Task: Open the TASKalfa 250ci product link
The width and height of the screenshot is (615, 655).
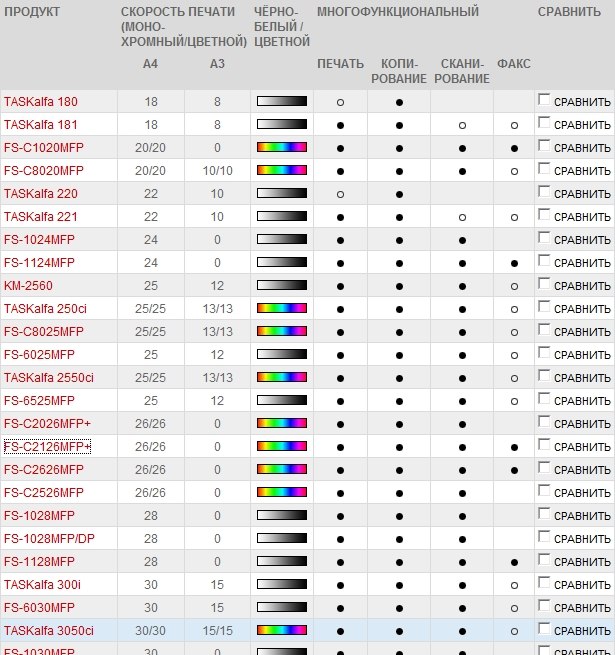Action: click(x=45, y=308)
